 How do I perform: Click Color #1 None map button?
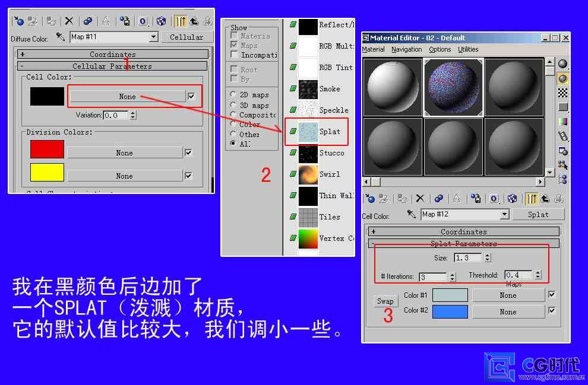(x=508, y=295)
